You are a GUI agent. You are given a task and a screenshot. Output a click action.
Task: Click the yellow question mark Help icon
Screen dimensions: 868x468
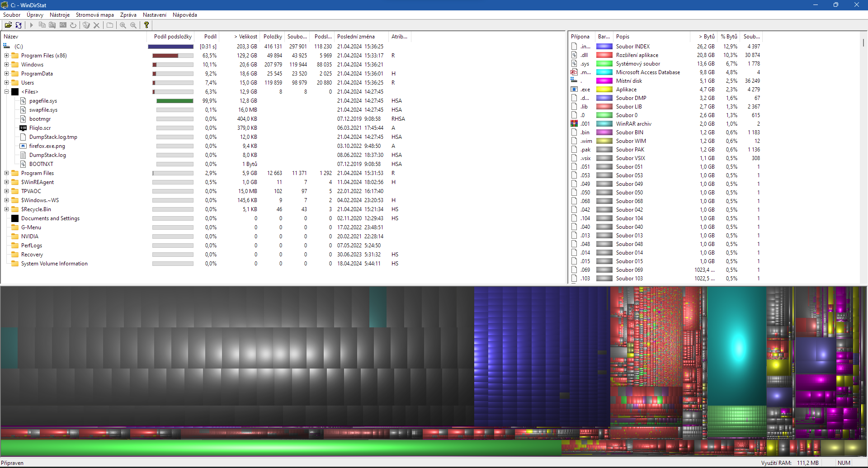coord(146,25)
